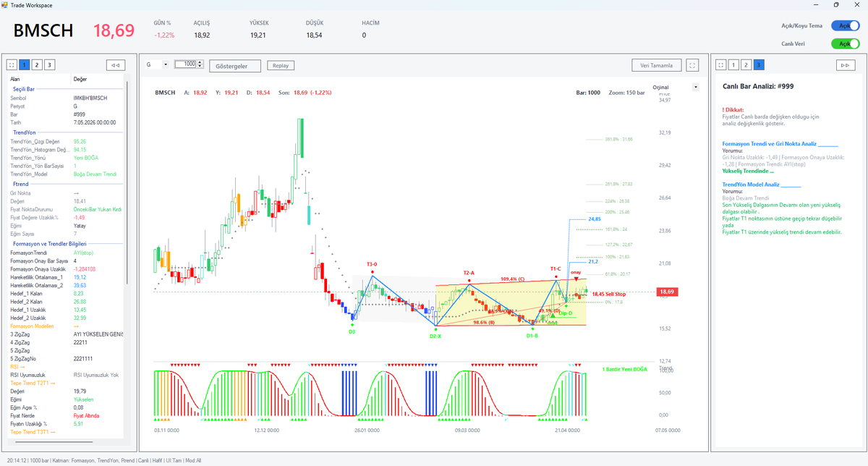Click Formasyon ve Trendler Bilgileri header
The width and height of the screenshot is (868, 466).
click(x=50, y=245)
